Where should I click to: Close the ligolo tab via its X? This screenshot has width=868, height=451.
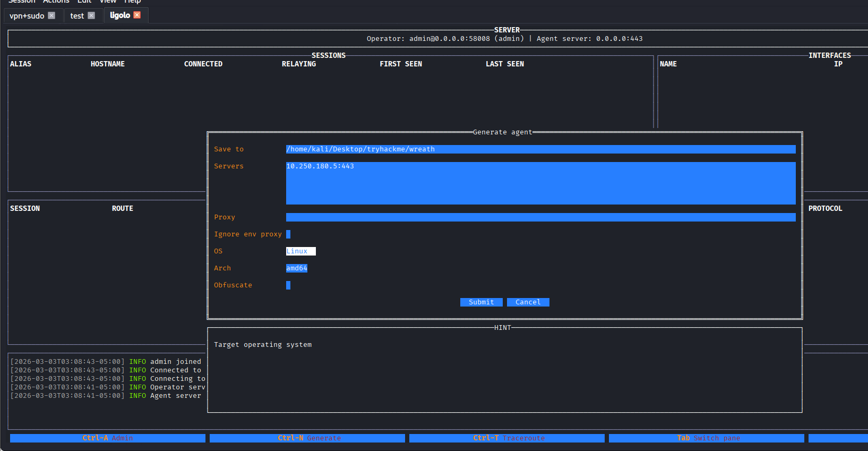[137, 15]
